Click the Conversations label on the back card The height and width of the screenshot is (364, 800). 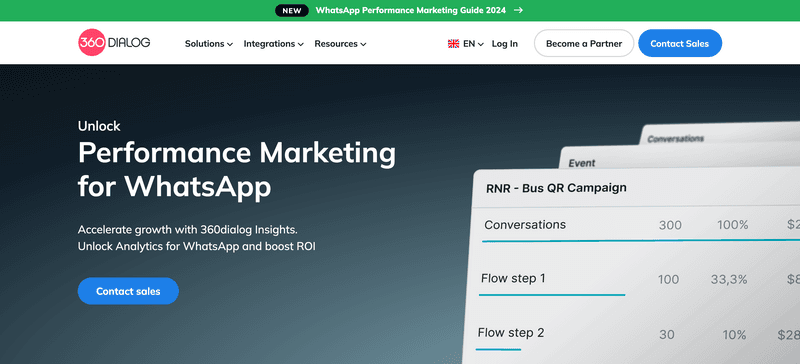click(x=676, y=138)
